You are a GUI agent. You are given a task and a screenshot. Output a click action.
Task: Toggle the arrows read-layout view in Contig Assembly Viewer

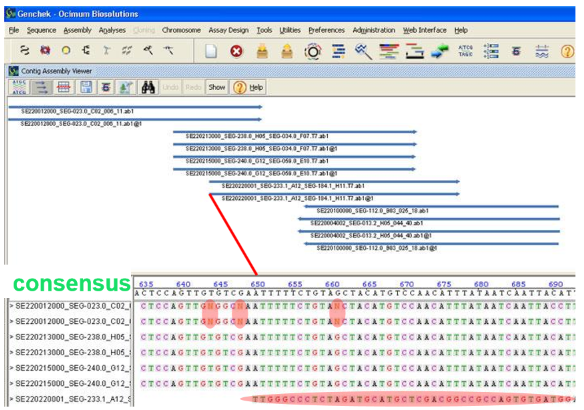point(41,87)
